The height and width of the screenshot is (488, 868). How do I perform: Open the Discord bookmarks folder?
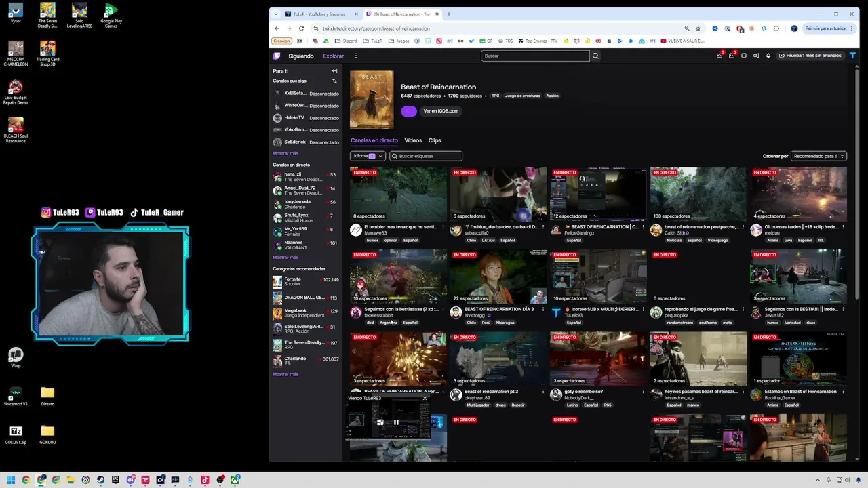point(346,41)
